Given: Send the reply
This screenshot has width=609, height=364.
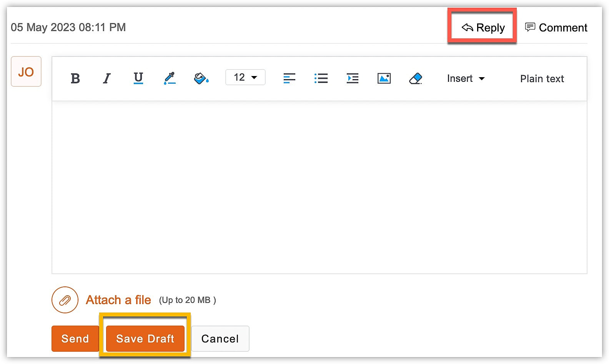Looking at the screenshot, I should click(x=75, y=339).
